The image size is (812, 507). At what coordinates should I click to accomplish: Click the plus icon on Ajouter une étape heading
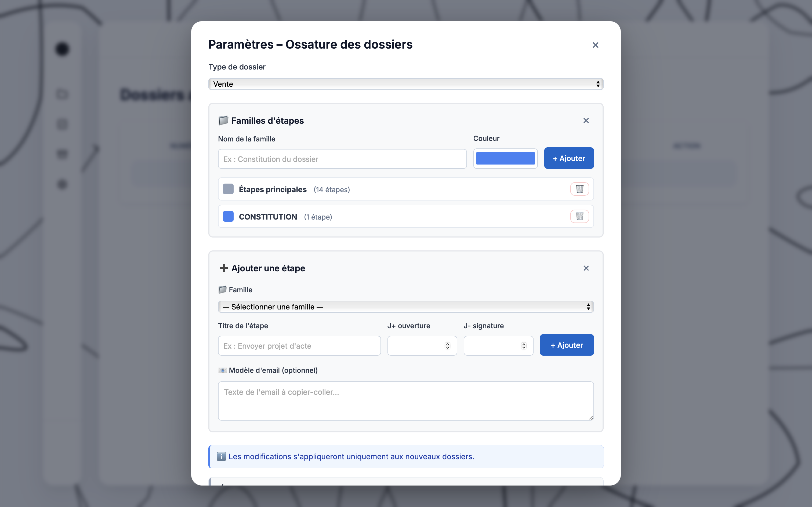click(224, 268)
